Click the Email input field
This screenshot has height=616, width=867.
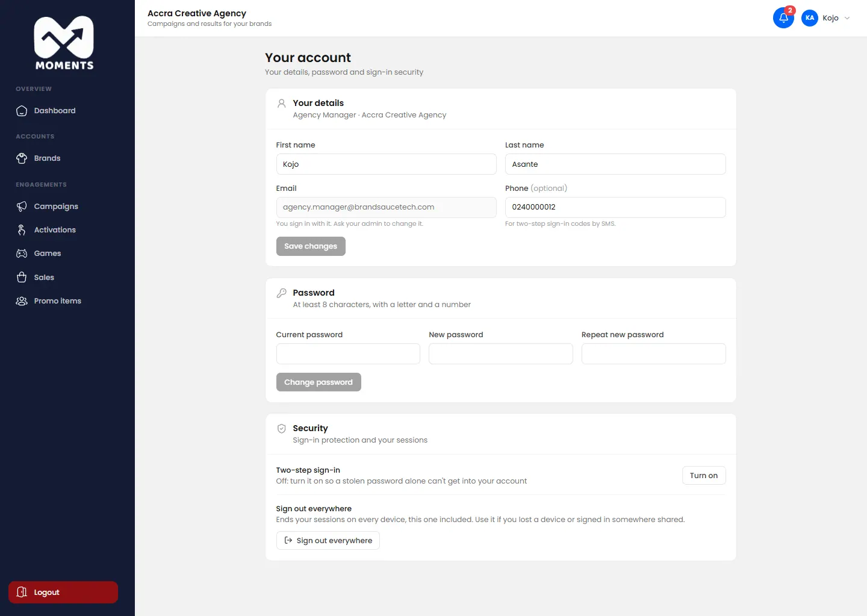click(386, 207)
